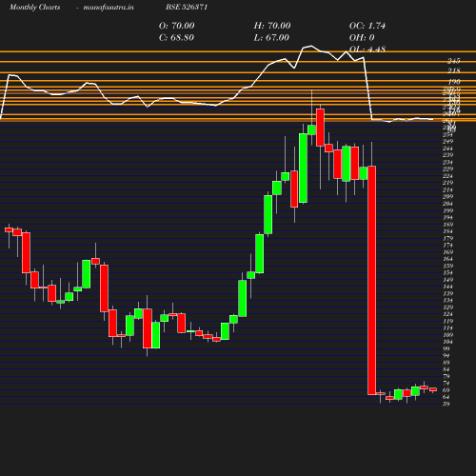Viewport: 476px width, 476px height.
Task: Click the 'BSE 526371' ticker label
Action: click(187, 7)
